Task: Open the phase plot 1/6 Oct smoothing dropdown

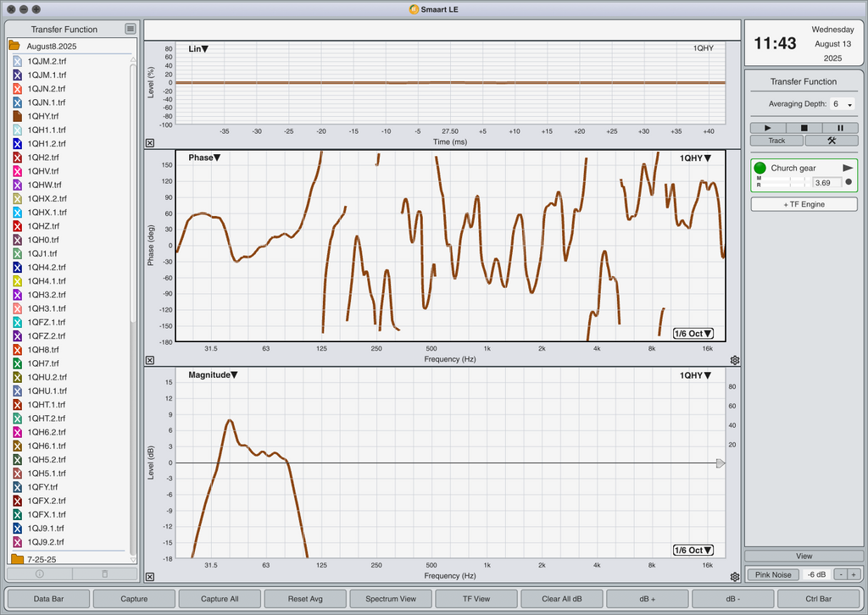Action: point(693,334)
